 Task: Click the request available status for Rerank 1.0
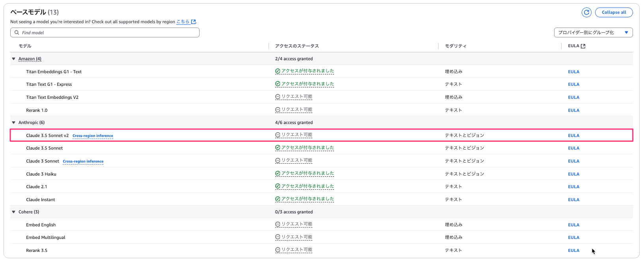coord(294,110)
